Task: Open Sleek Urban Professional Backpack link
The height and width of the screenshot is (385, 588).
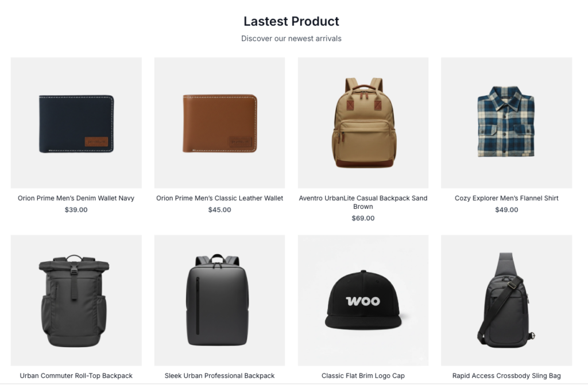Action: (219, 376)
